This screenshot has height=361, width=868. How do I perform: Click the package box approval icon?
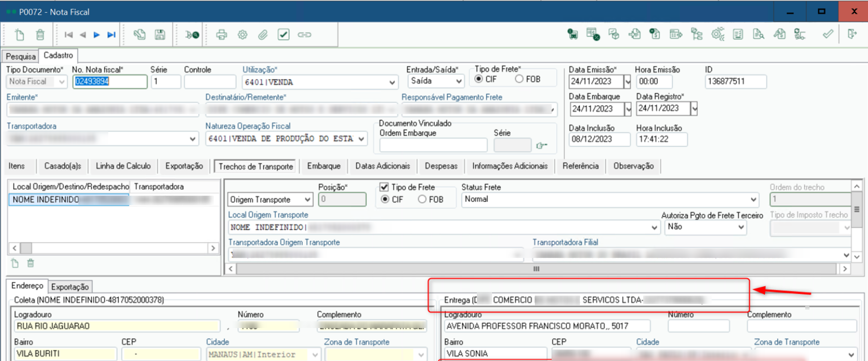614,35
